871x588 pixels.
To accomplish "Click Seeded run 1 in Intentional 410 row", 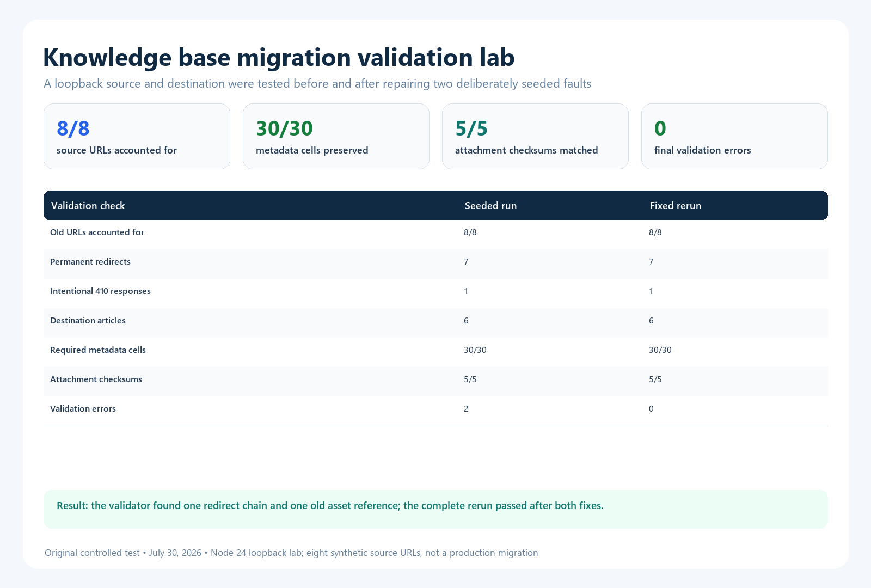I will pos(466,291).
